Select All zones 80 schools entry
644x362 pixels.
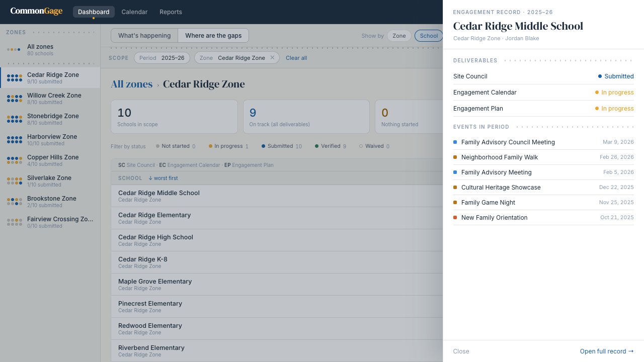pyautogui.click(x=50, y=50)
